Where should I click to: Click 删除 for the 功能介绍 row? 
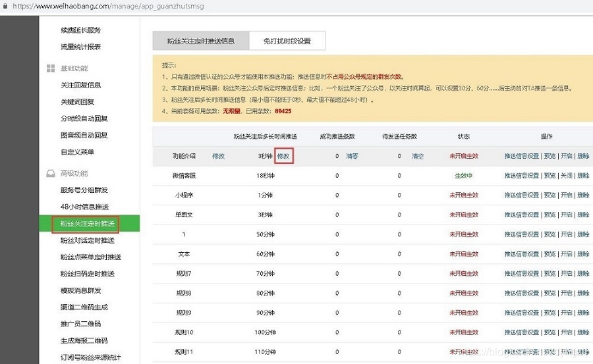coord(583,156)
